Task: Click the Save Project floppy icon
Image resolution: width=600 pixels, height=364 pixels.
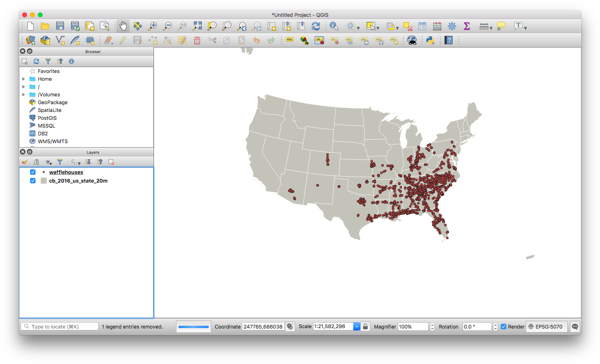Action: (x=60, y=26)
